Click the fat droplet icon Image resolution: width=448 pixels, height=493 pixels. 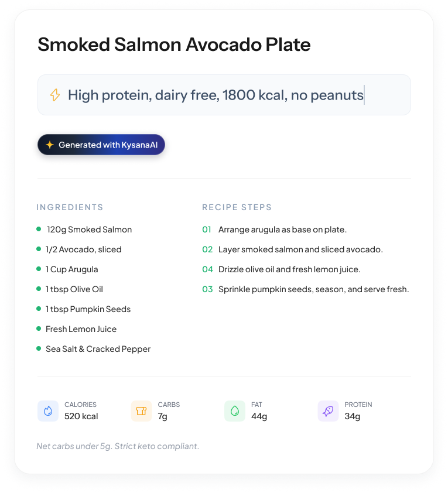(234, 411)
